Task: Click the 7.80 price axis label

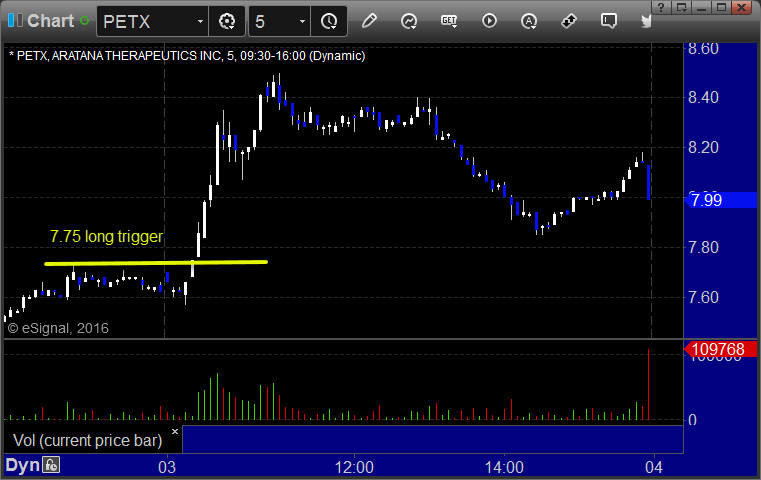Action: point(703,248)
